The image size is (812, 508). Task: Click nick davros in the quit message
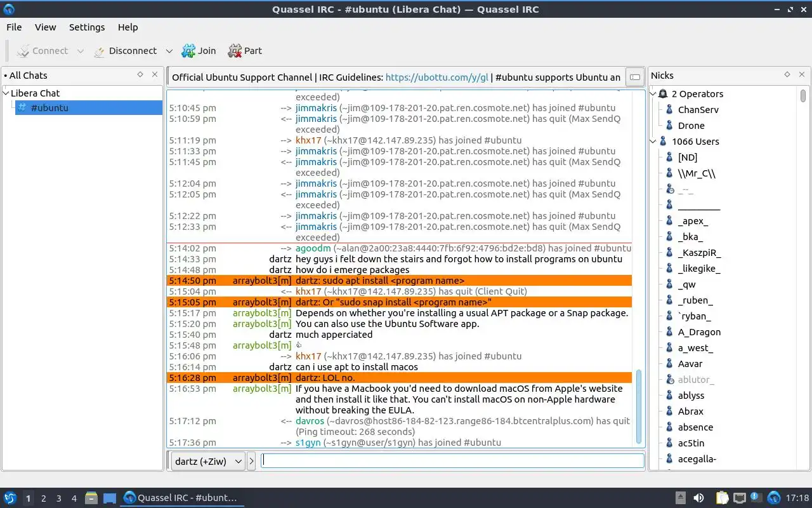(x=310, y=421)
